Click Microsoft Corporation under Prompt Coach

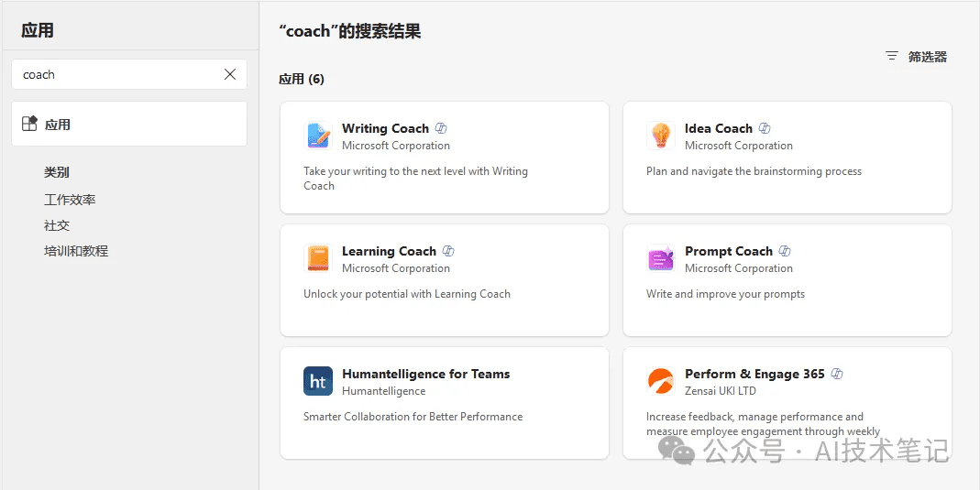(x=739, y=268)
